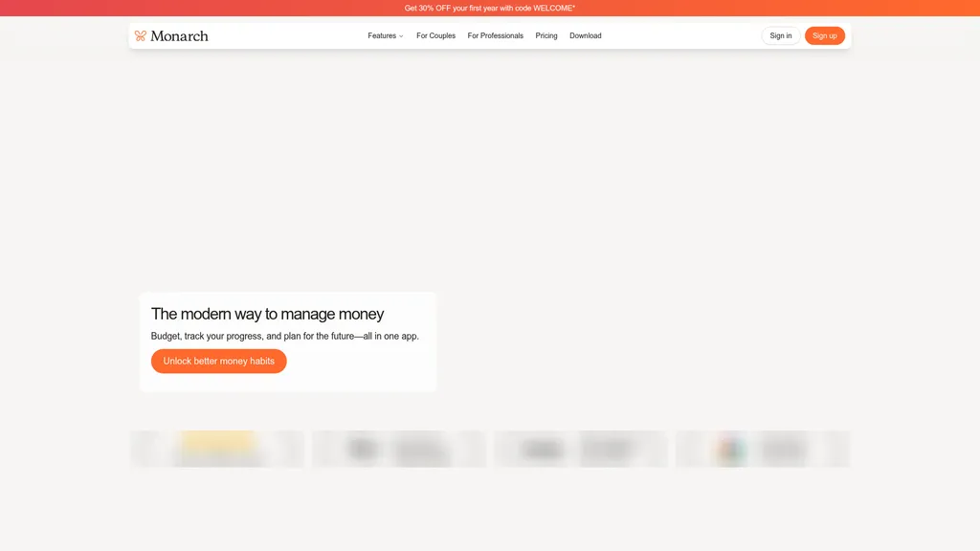Click Unlock better money habits button
Screen dimensions: 980x551
[x=219, y=361]
